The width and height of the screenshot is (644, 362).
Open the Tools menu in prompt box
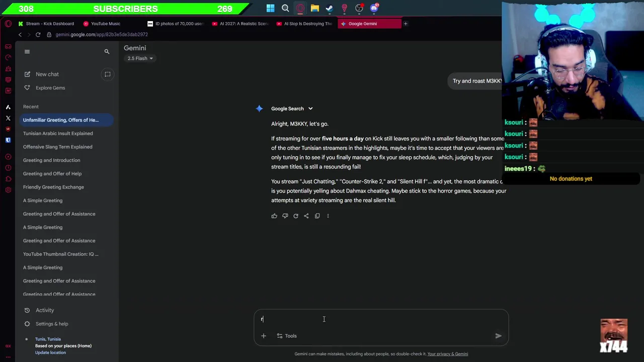(x=286, y=336)
